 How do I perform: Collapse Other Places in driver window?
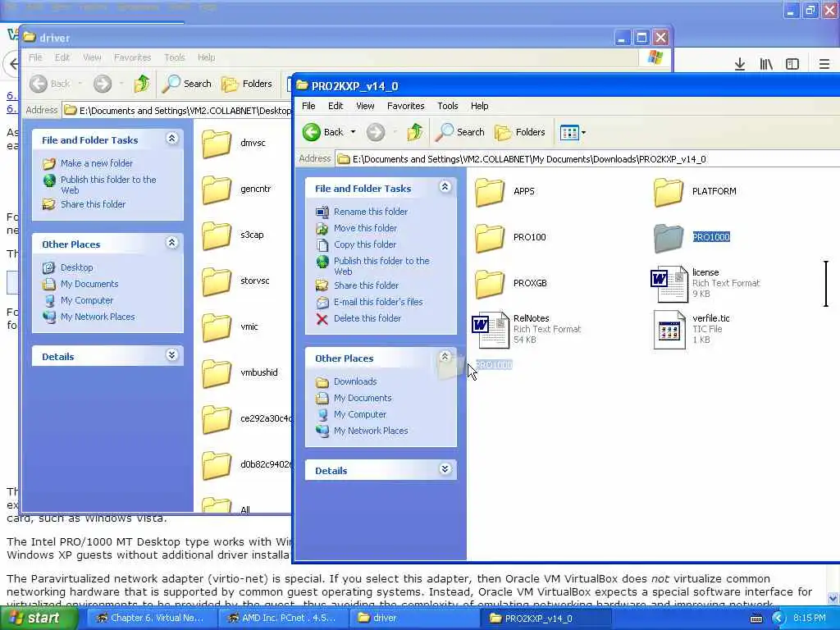[x=172, y=243]
